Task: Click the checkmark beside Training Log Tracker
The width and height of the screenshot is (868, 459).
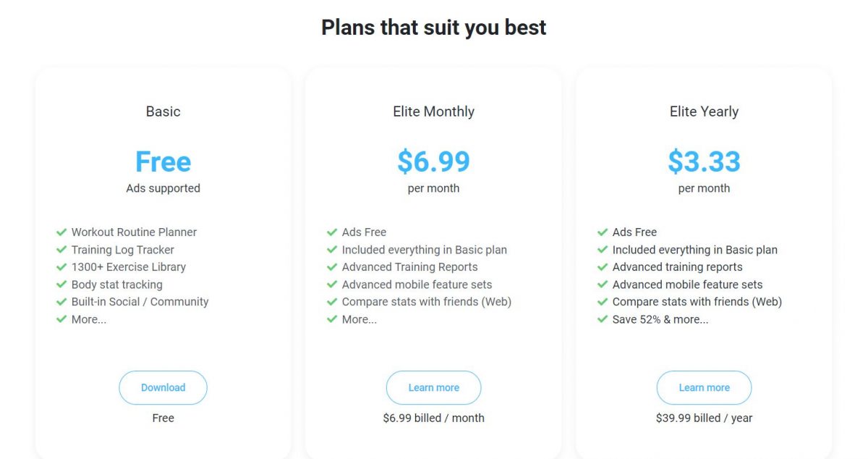Action: (61, 249)
